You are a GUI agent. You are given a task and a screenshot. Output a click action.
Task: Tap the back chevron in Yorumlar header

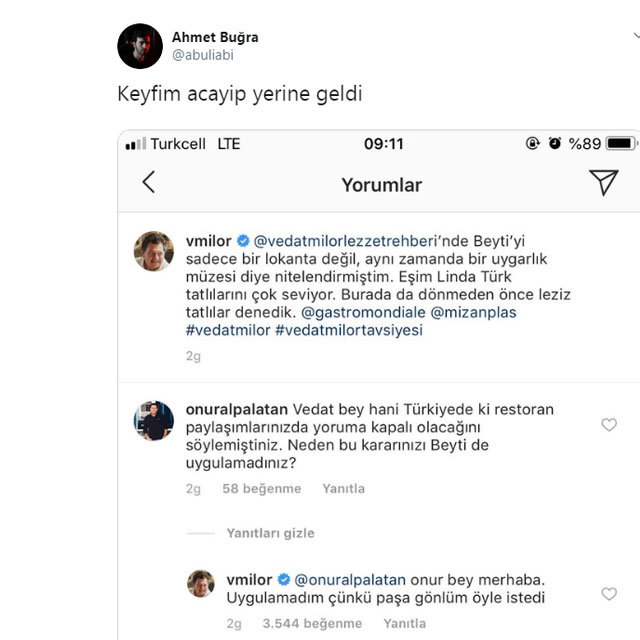[149, 182]
